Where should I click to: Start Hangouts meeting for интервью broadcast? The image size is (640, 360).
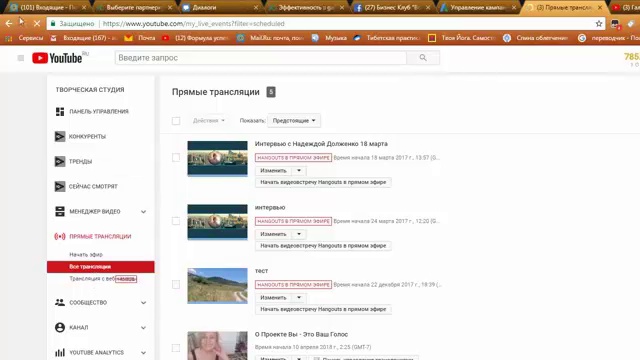tap(323, 246)
